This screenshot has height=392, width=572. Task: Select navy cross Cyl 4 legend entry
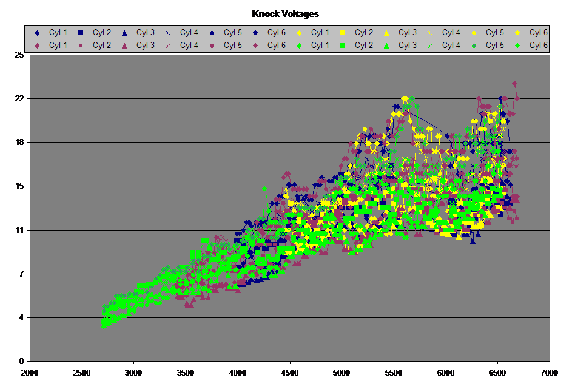click(178, 33)
